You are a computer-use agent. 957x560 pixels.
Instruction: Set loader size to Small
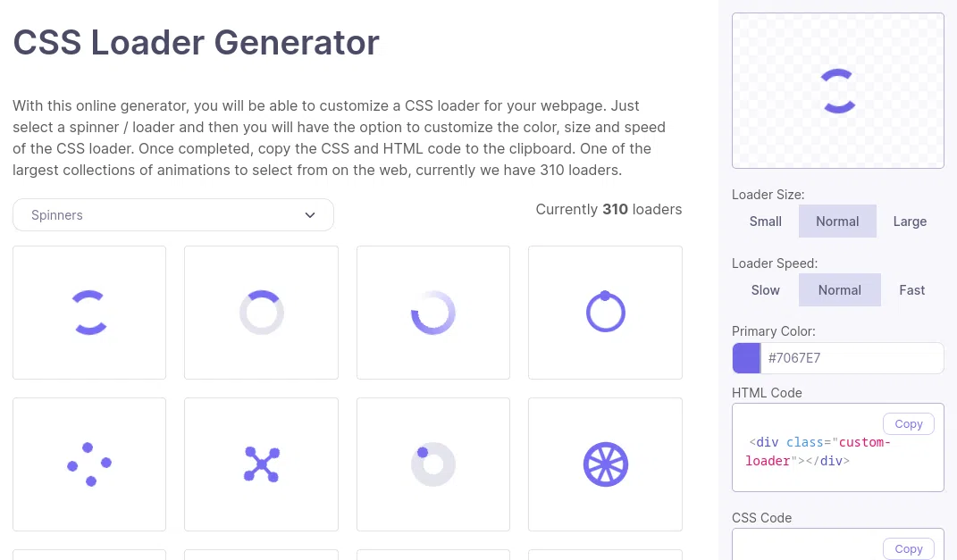click(766, 221)
